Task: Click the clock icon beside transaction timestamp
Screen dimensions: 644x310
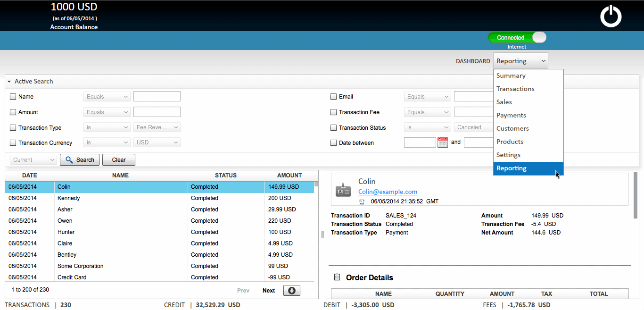Action: coord(362,201)
